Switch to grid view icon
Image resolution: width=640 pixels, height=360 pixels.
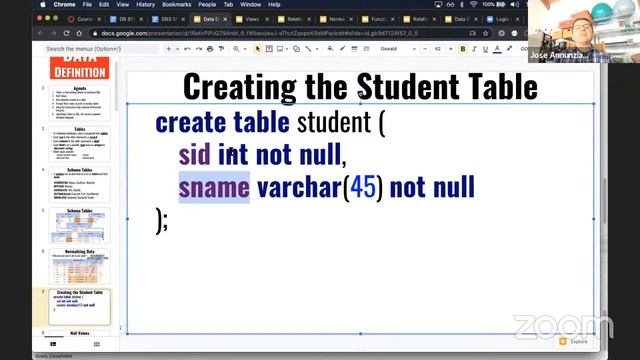pyautogui.click(x=97, y=344)
